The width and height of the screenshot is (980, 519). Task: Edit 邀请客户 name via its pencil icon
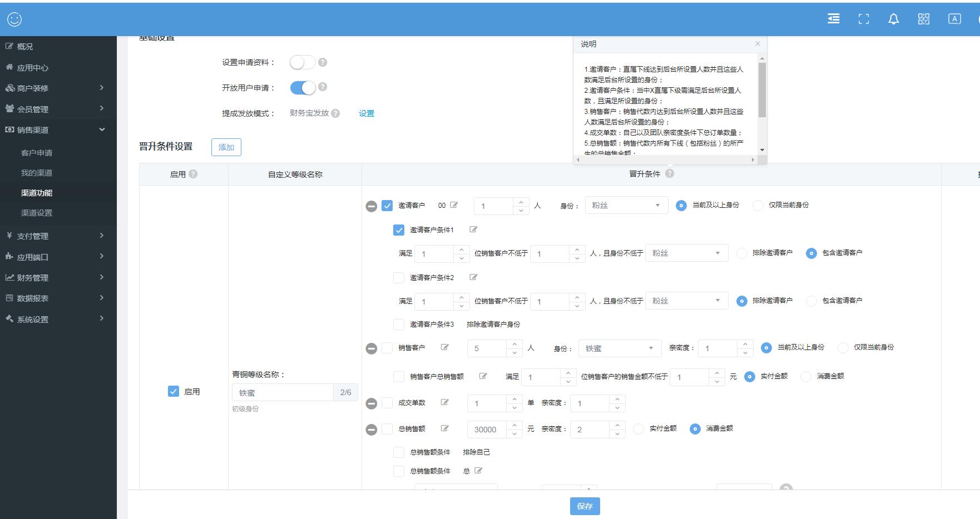tap(453, 204)
